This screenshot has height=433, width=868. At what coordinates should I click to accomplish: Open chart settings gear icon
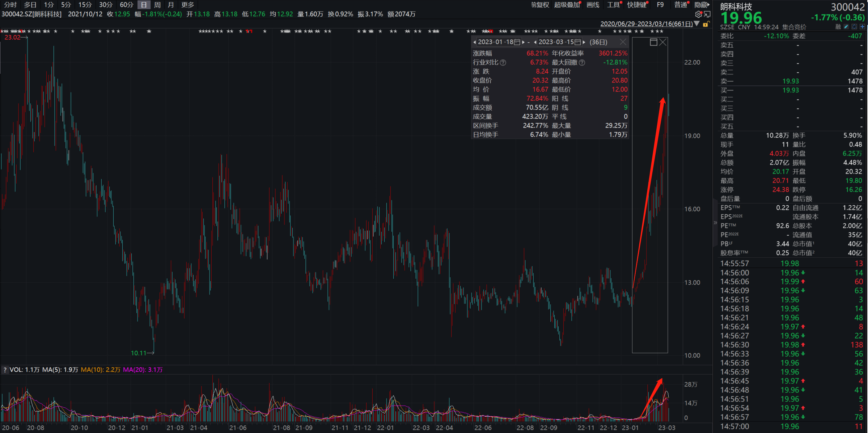tap(698, 14)
